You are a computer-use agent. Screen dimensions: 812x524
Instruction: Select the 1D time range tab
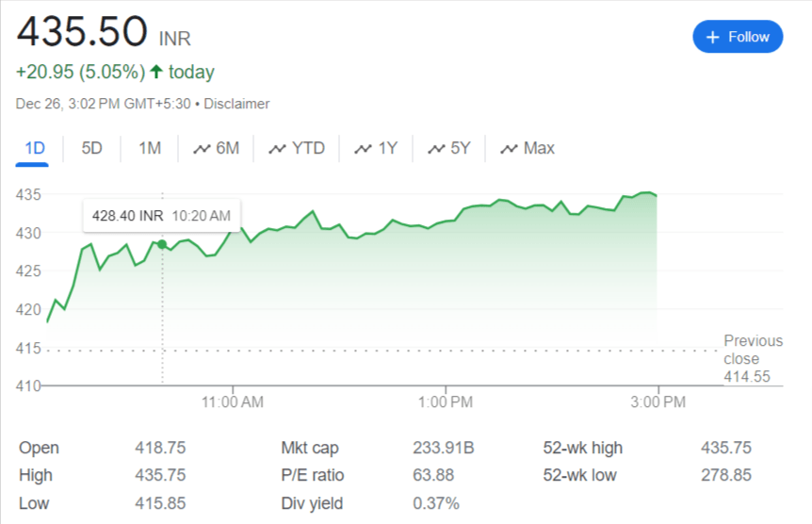click(x=35, y=148)
